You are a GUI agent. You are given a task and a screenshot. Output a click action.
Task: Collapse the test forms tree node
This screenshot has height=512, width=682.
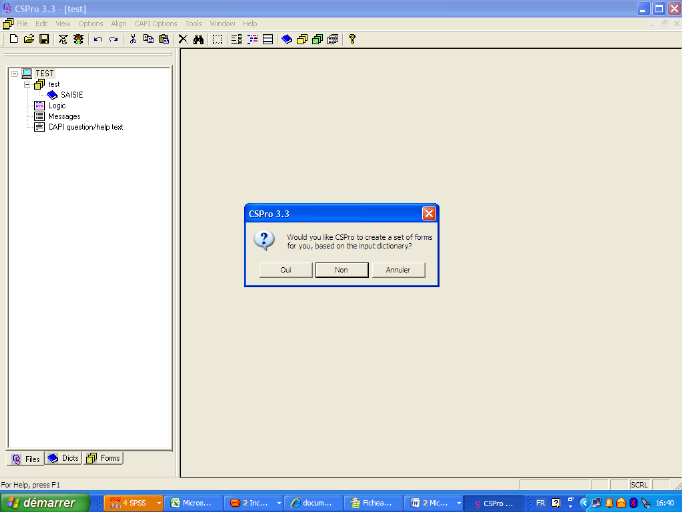[x=27, y=84]
